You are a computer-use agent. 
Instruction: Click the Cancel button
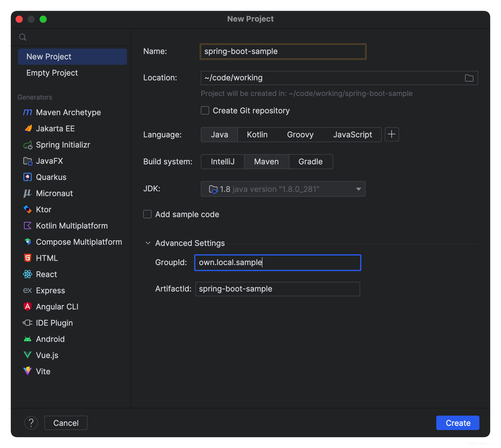(x=66, y=423)
